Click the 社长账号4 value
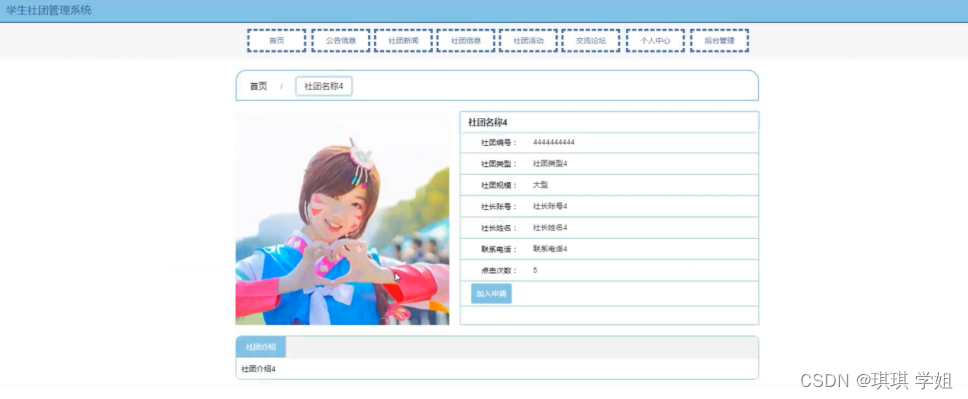Viewport: 968px width, 399px height. [x=549, y=206]
